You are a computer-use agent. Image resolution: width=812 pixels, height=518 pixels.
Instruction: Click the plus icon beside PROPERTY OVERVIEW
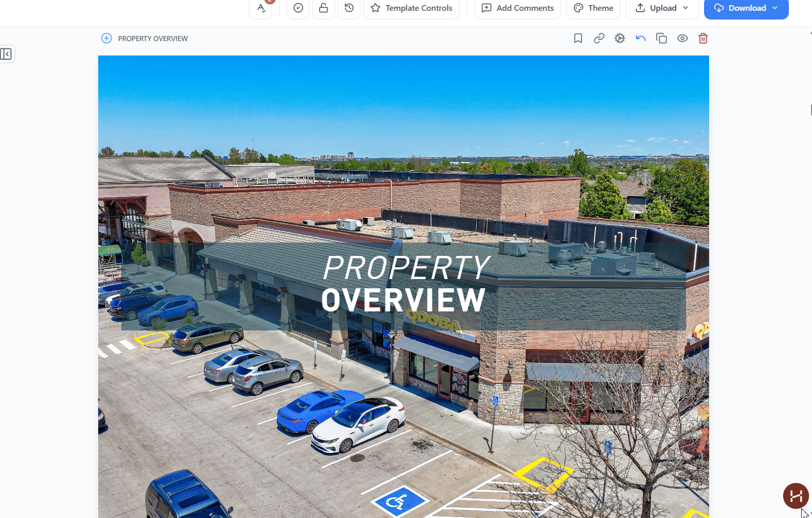tap(106, 39)
